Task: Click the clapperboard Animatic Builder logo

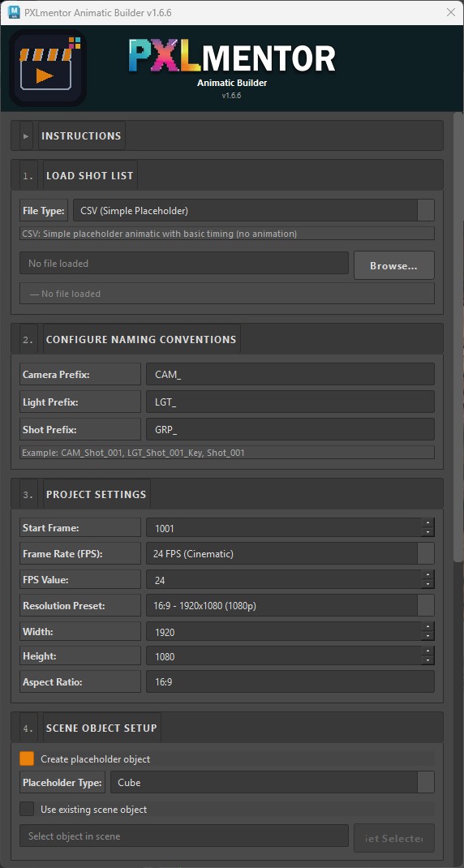Action: [48, 68]
